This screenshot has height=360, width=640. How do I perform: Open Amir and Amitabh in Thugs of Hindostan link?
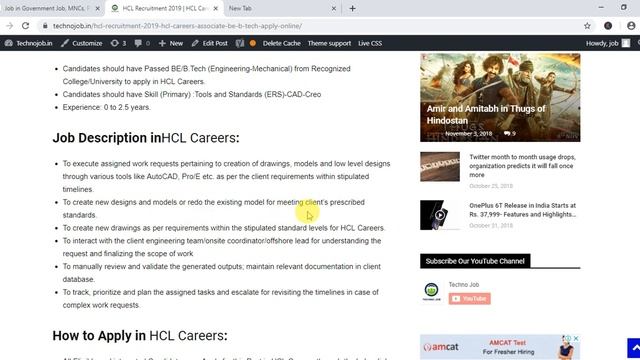486,114
